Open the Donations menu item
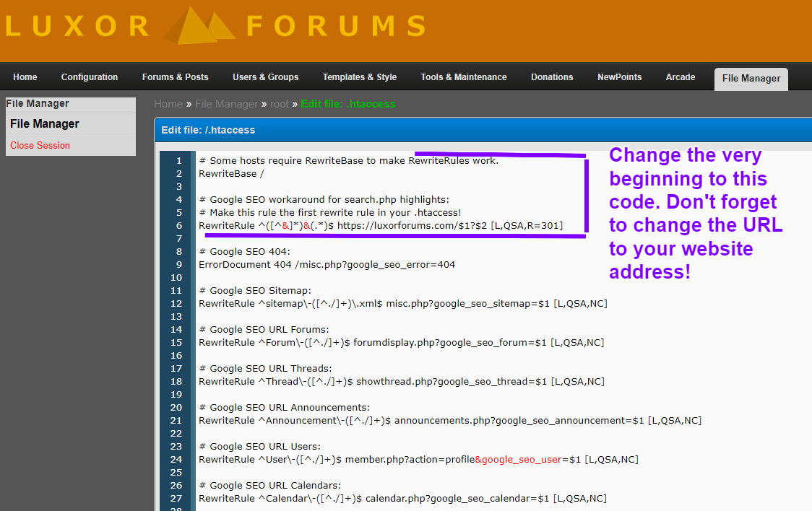812x511 pixels. (552, 77)
